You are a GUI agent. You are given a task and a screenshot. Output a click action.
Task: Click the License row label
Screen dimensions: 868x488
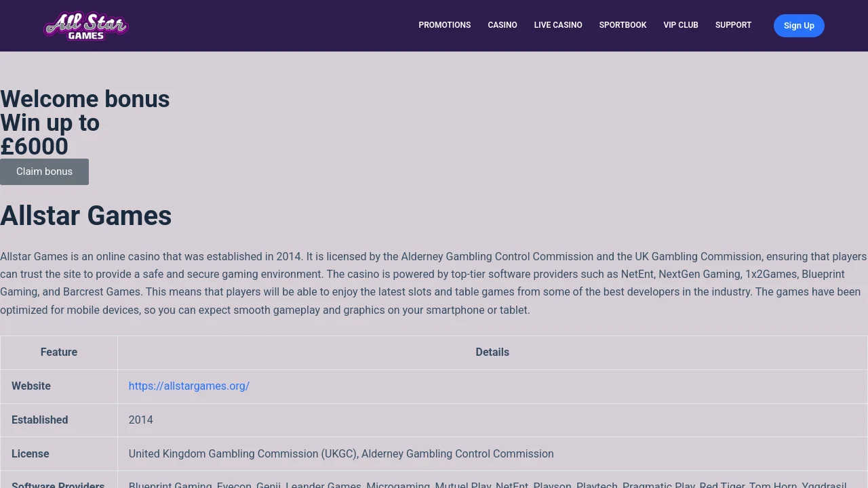point(31,453)
